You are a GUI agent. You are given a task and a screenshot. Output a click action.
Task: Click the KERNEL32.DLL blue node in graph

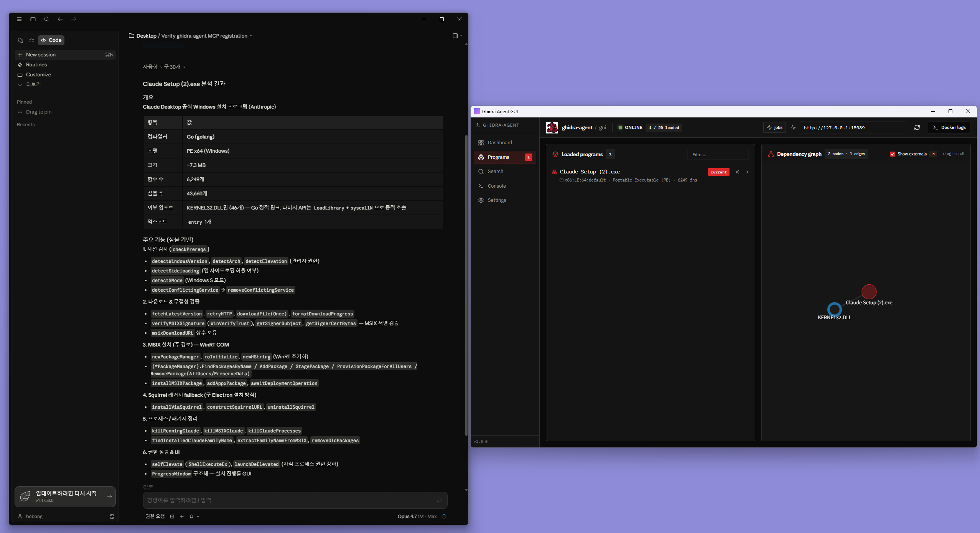tap(834, 309)
